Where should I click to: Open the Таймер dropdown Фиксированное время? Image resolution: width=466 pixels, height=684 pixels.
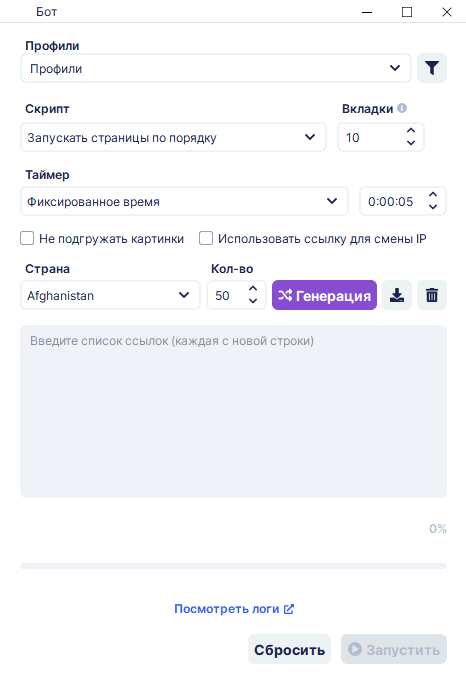(184, 201)
